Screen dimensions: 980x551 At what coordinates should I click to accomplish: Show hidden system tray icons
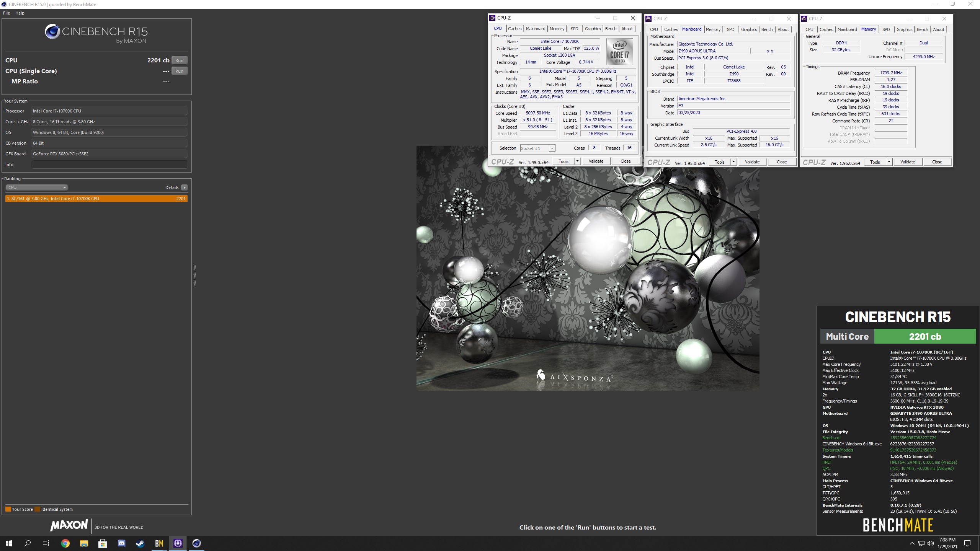[x=912, y=543]
